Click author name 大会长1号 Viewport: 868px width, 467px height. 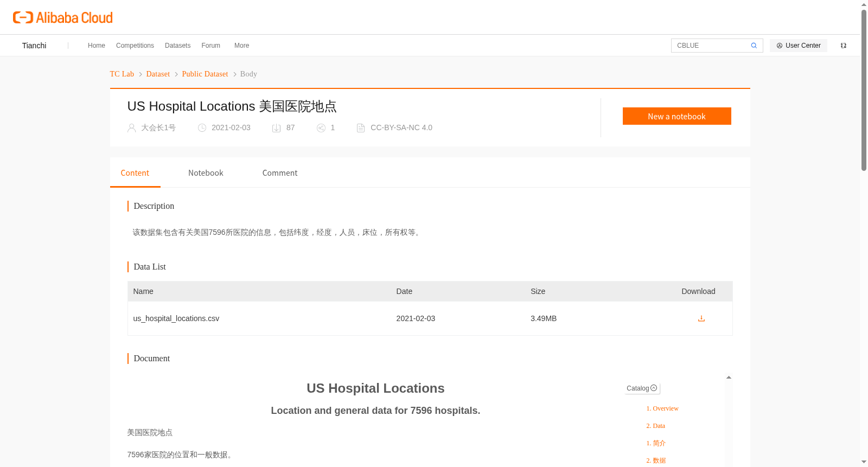pyautogui.click(x=158, y=128)
